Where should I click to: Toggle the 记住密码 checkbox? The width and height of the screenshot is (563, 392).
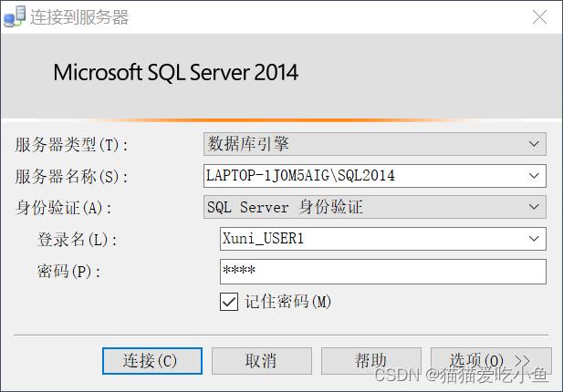[x=229, y=302]
